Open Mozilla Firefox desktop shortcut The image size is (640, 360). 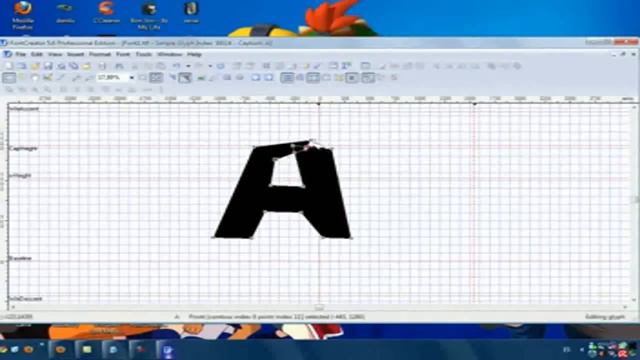pos(23,16)
